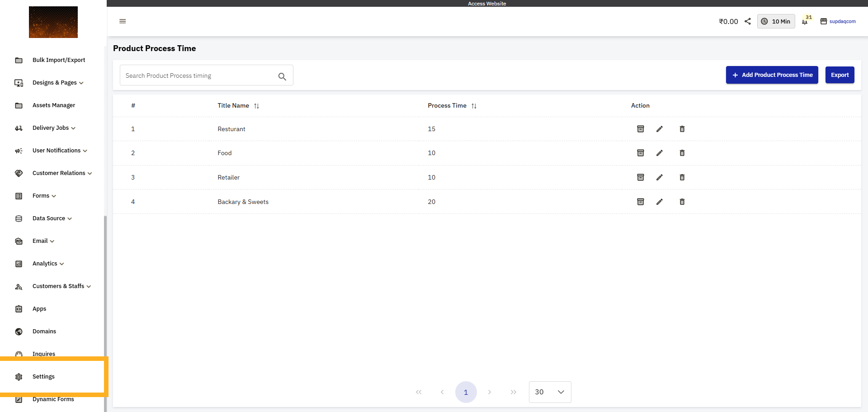Click the share icon near the balance
Image resolution: width=868 pixels, height=412 pixels.
tap(747, 21)
